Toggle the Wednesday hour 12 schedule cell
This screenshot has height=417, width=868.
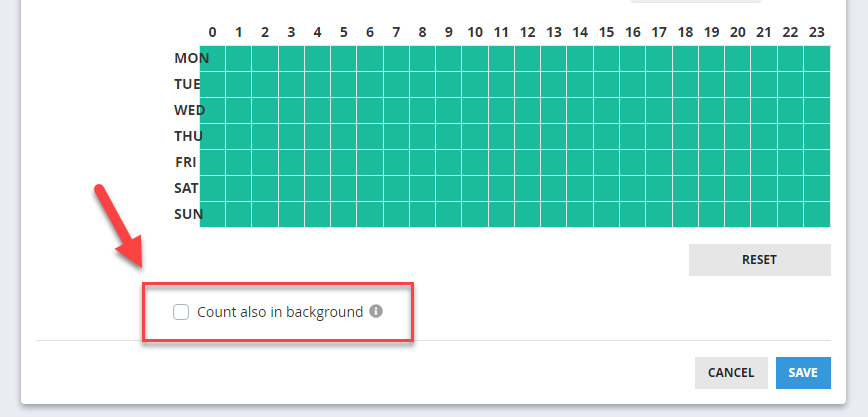coord(528,110)
